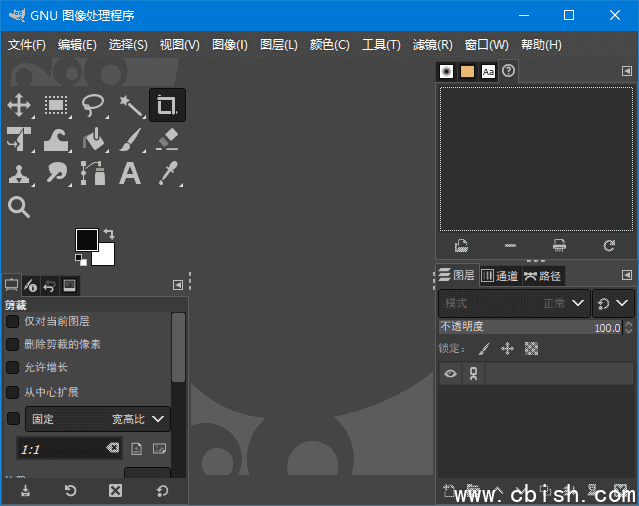
Task: Reset tool options to defaults
Action: [162, 491]
